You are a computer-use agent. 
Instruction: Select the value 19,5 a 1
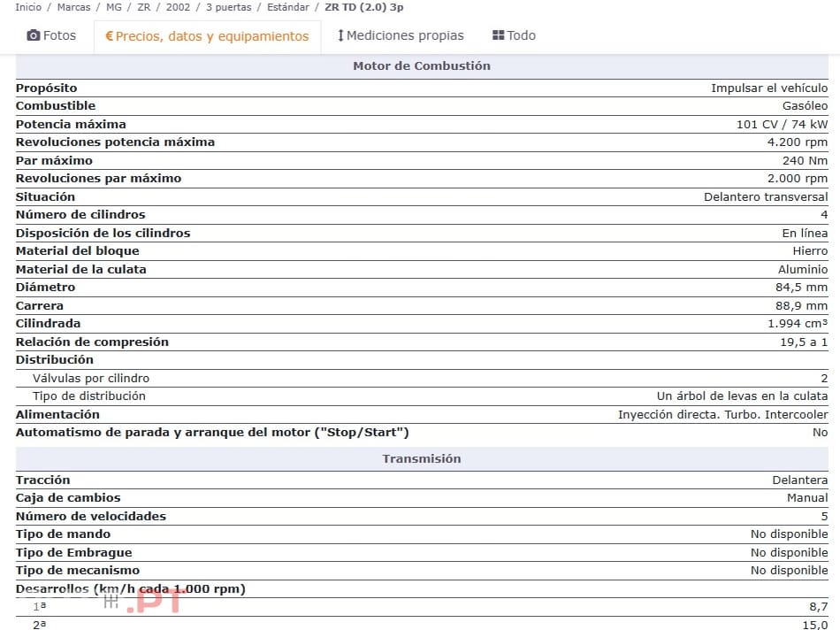tap(804, 342)
